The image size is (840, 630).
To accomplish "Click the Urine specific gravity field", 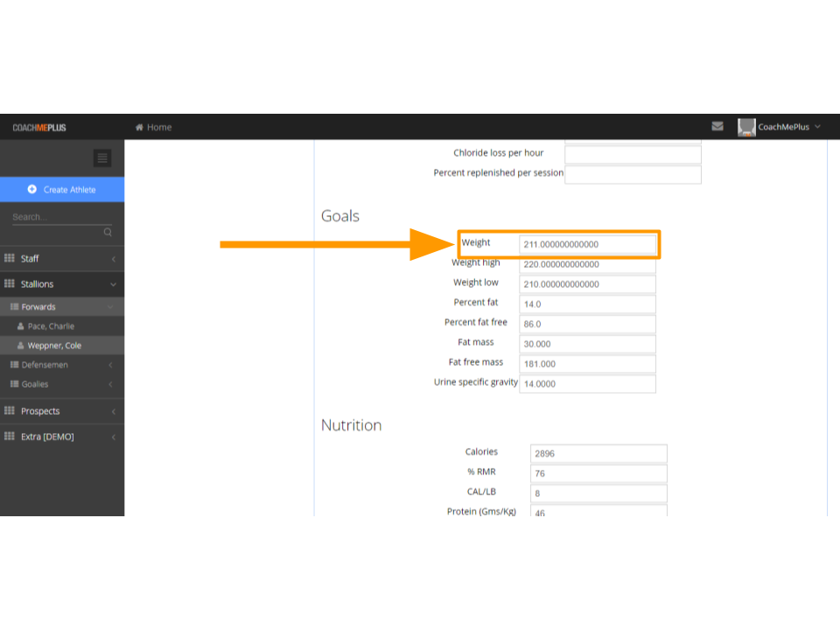I will pyautogui.click(x=588, y=383).
